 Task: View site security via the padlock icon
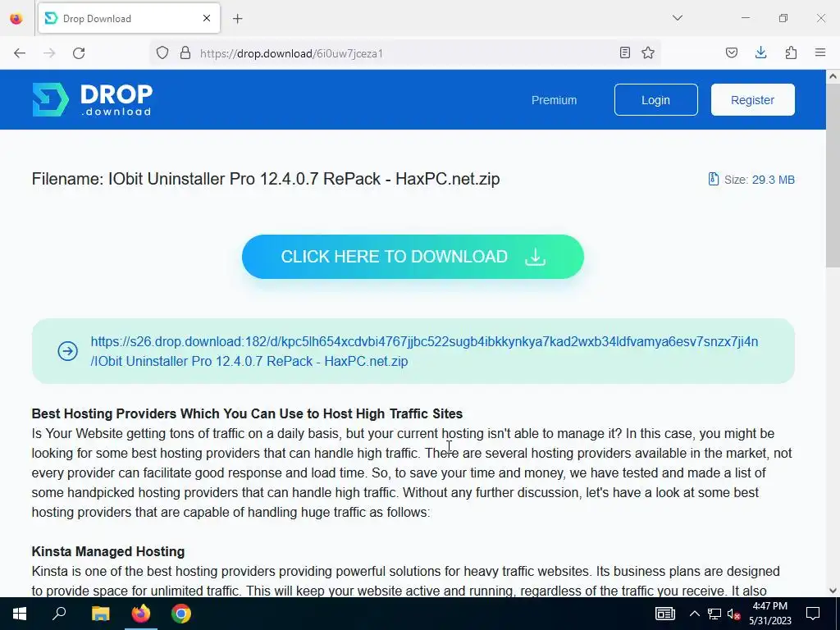click(x=185, y=53)
